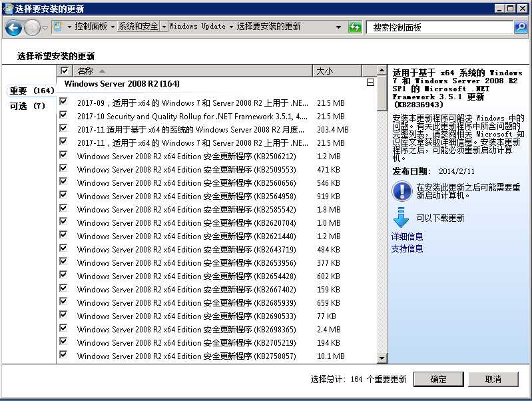
Task: Click the blue download arrow icon
Action: pos(401,217)
